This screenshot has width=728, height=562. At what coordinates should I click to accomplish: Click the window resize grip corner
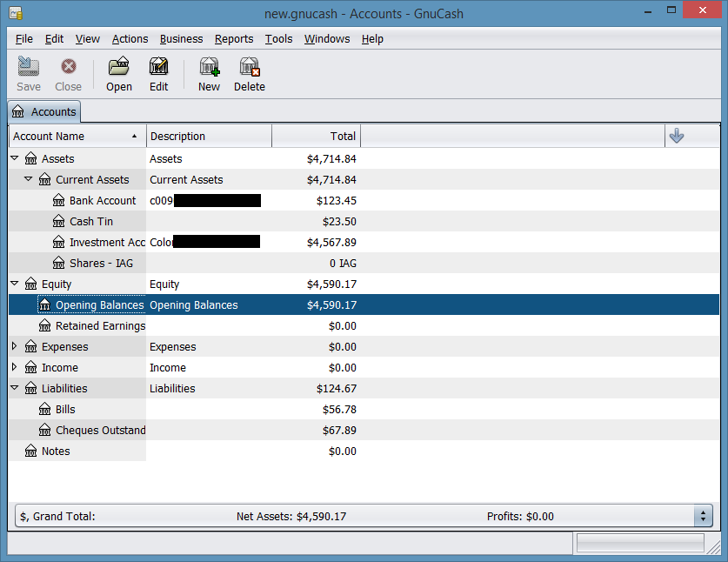[x=713, y=547]
